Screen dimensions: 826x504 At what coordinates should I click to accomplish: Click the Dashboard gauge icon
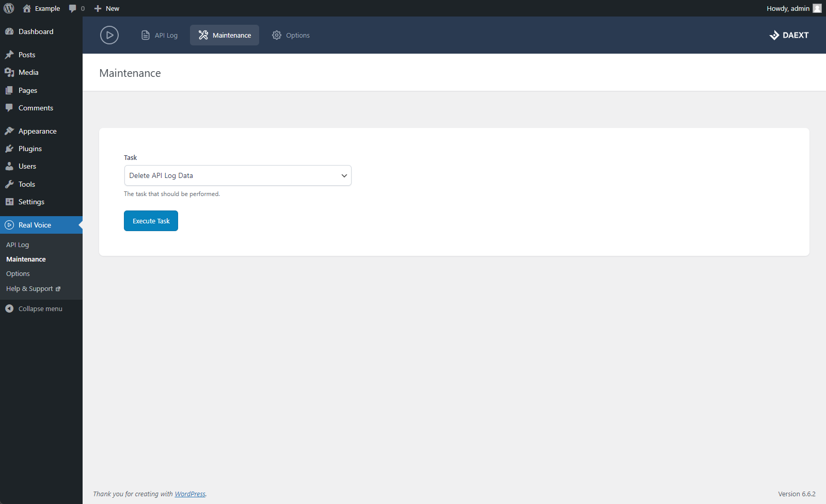(x=9, y=31)
